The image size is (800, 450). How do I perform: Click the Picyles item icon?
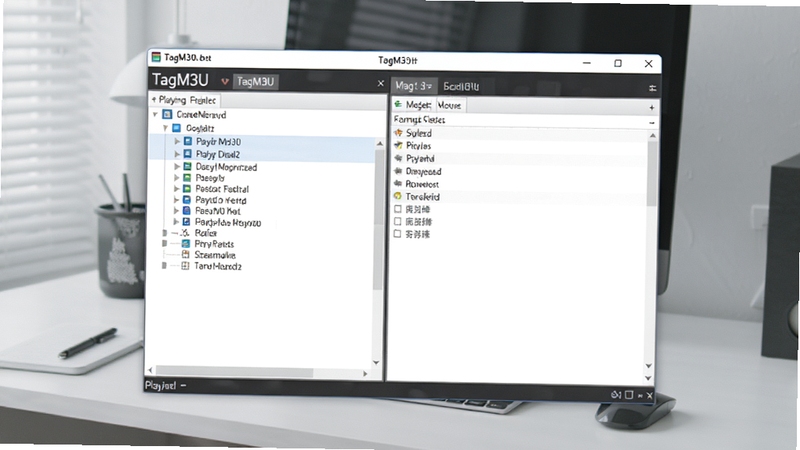(x=398, y=145)
